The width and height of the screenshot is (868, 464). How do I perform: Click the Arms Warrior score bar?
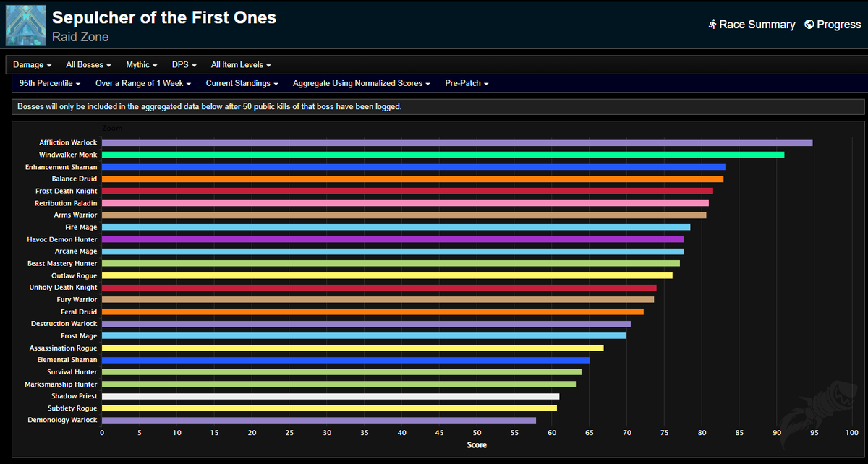click(x=404, y=215)
